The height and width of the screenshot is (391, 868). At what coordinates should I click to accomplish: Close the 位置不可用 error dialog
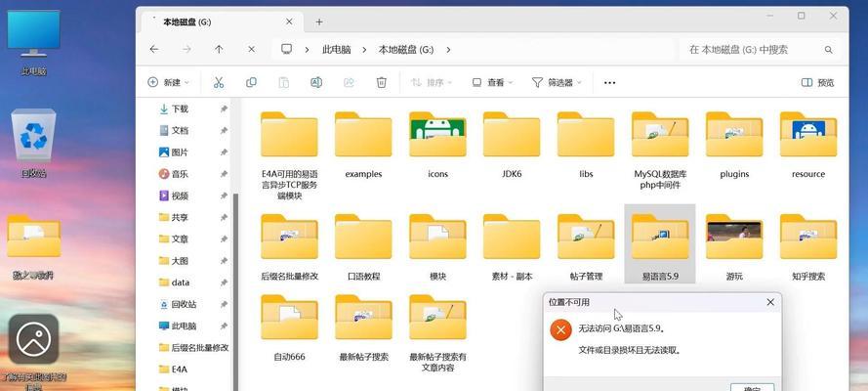tap(770, 302)
